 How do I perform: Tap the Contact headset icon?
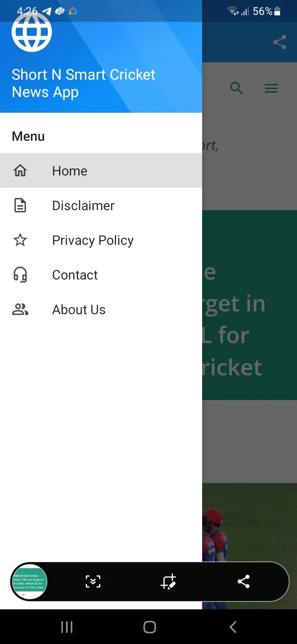point(20,275)
